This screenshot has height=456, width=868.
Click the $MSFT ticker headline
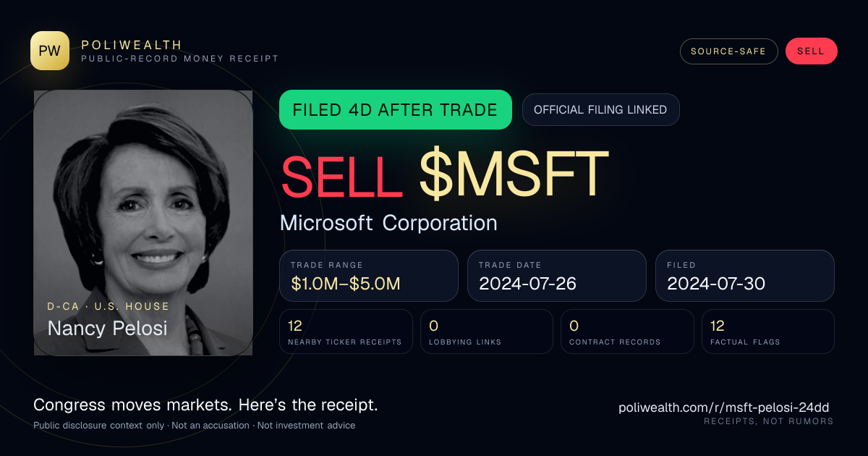tap(514, 174)
